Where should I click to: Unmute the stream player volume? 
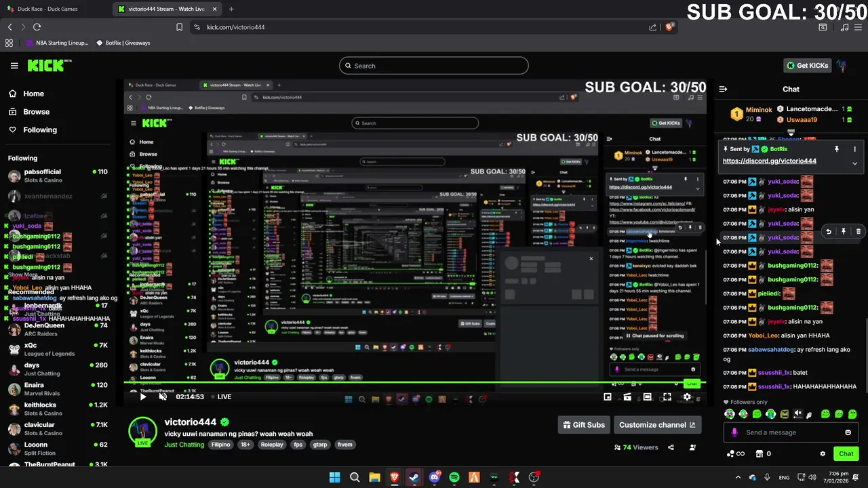point(163,396)
